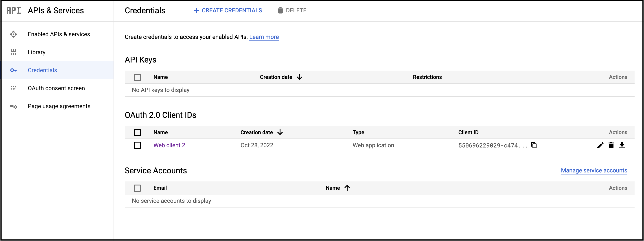Viewport: 644px width, 241px height.
Task: Click the APIs & Services title
Action: (x=56, y=10)
